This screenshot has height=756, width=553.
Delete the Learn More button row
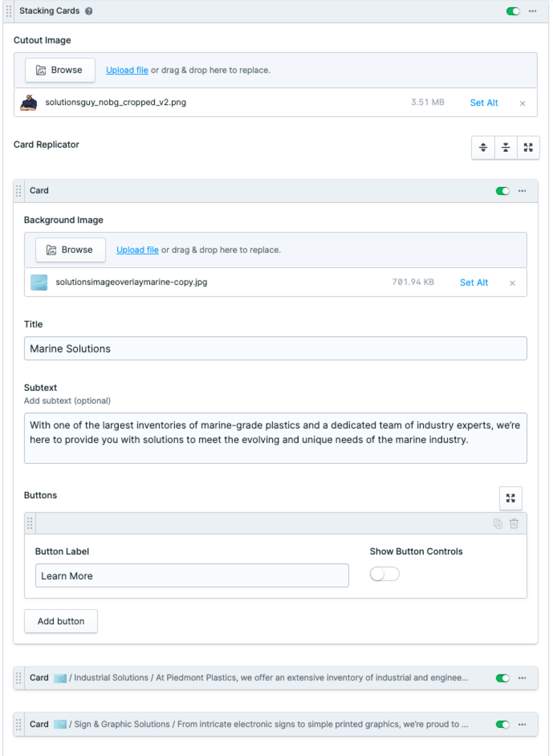(x=514, y=523)
